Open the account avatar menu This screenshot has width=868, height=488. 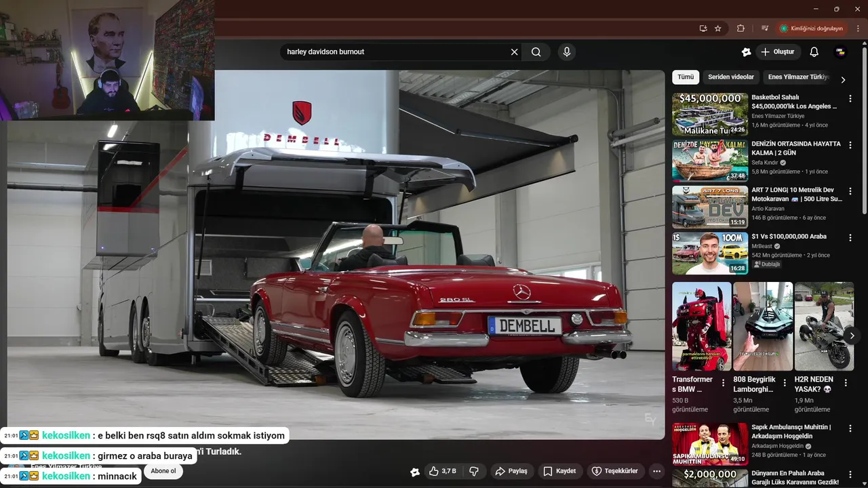pos(840,52)
